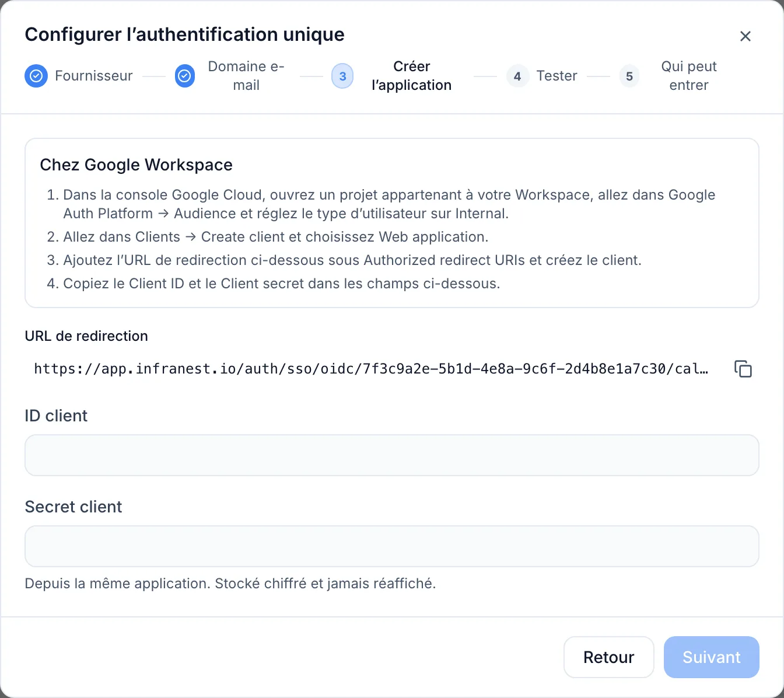This screenshot has height=698, width=784.
Task: Select step 4 number badge
Action: pos(517,76)
